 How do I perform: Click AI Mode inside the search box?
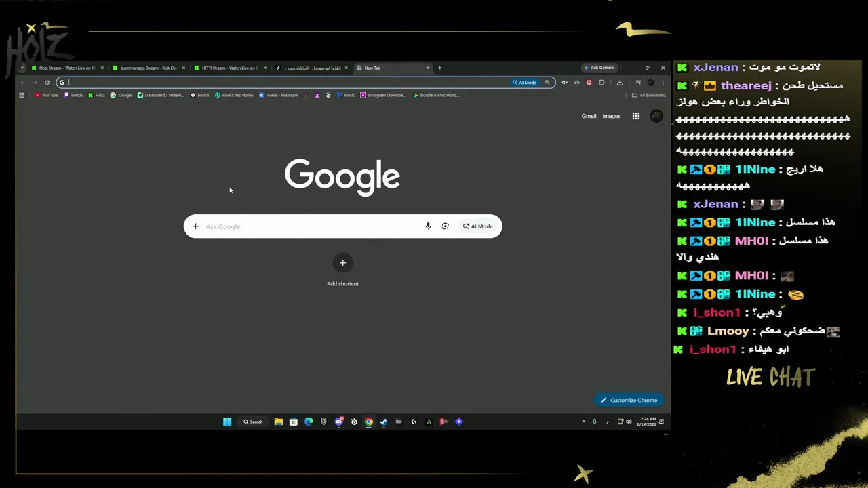pyautogui.click(x=478, y=226)
